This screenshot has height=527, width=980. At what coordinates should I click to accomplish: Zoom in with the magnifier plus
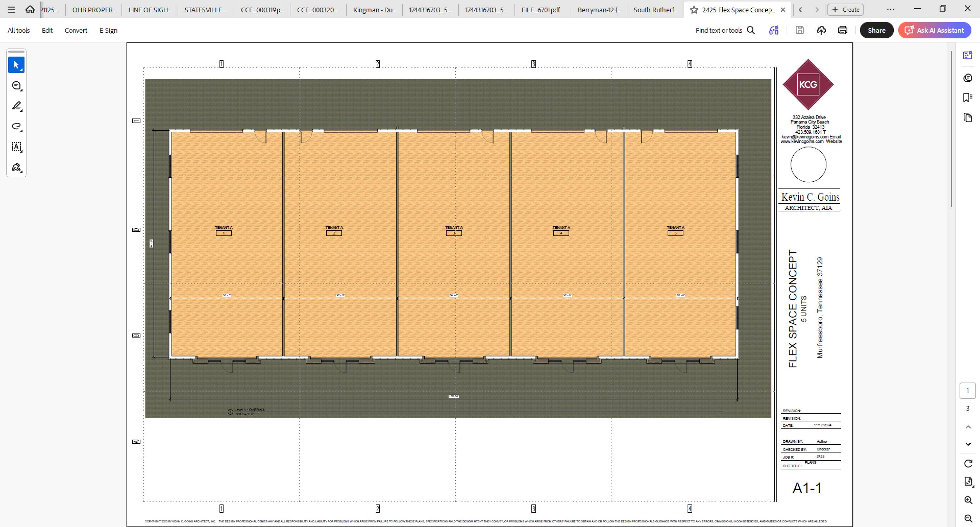click(x=968, y=500)
